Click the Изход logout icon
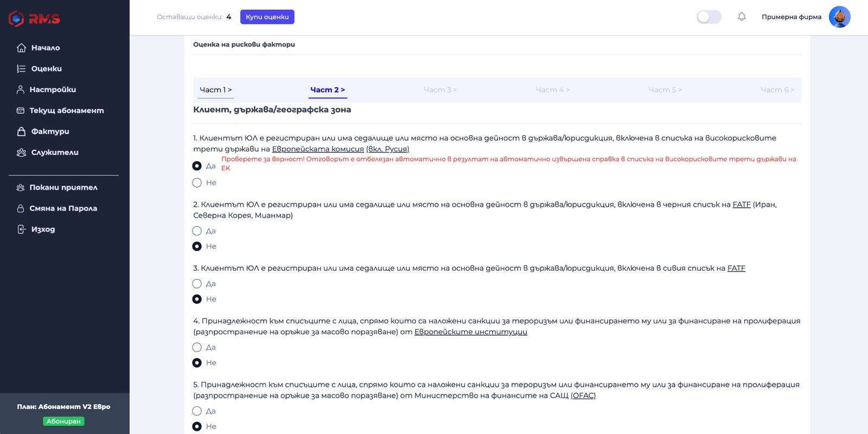868x434 pixels. point(21,229)
